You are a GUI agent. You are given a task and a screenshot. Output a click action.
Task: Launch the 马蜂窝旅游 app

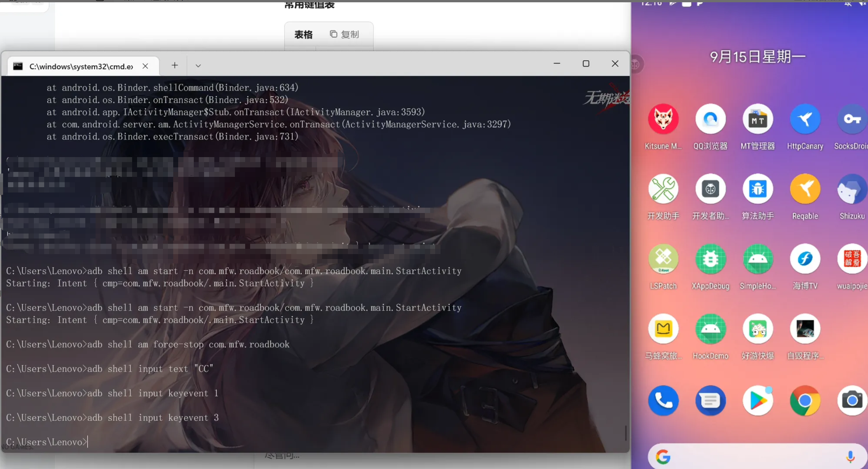click(x=663, y=329)
